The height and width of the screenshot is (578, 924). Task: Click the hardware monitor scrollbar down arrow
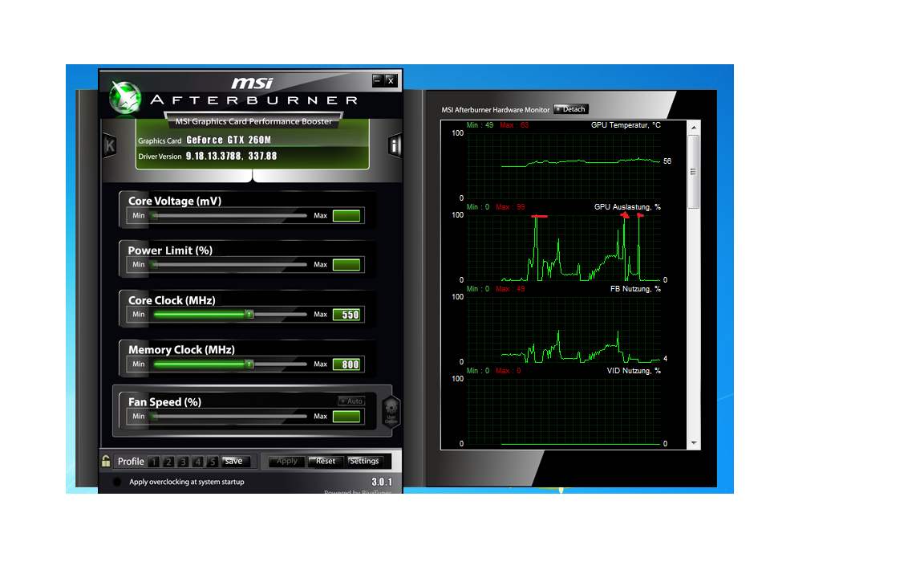[694, 443]
